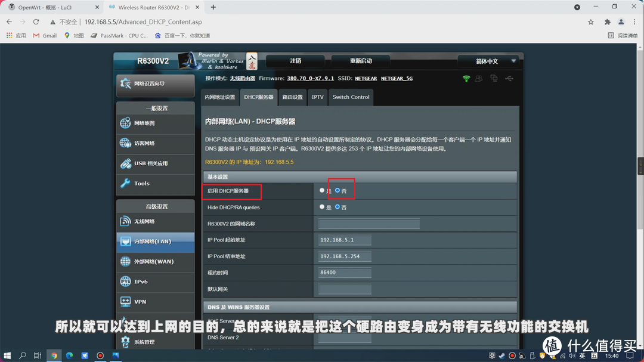Set 启用 DHCP服务器 to 是
This screenshot has width=644, height=362.
coord(322,190)
